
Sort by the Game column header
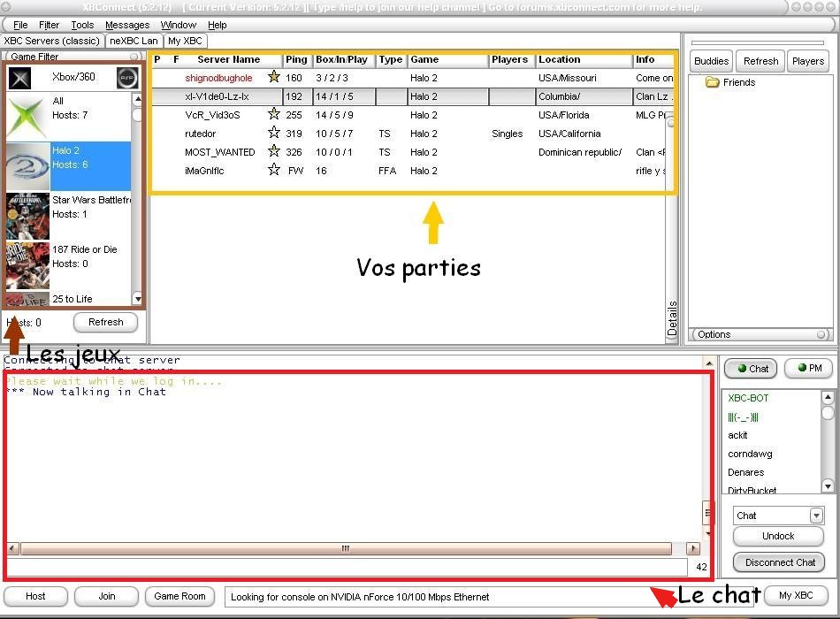click(448, 59)
